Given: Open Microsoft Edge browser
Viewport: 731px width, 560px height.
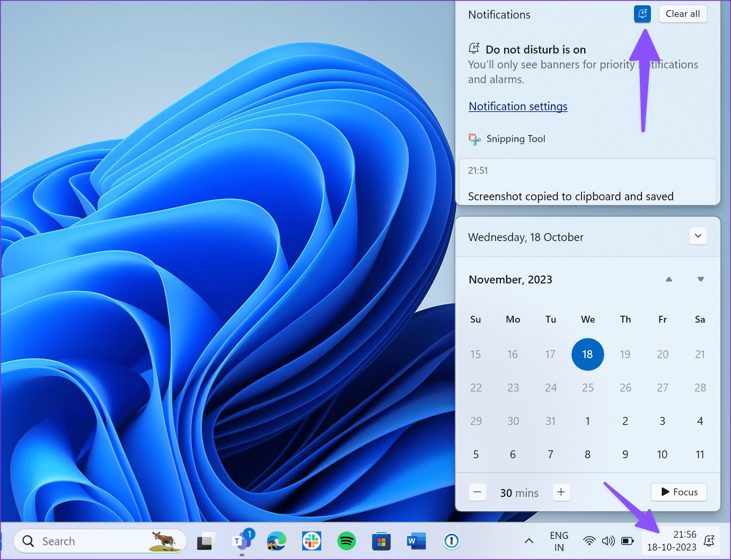Looking at the screenshot, I should (276, 541).
